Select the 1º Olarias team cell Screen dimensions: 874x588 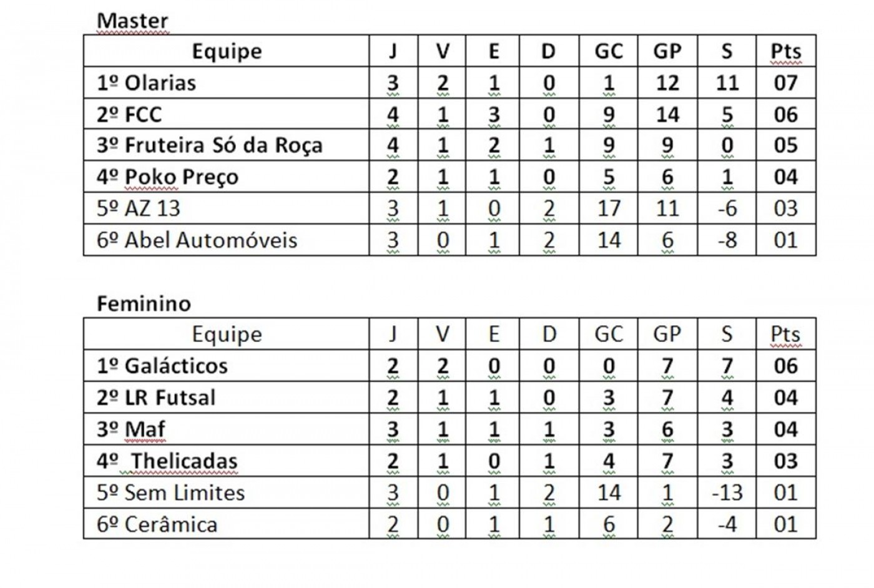click(x=146, y=83)
